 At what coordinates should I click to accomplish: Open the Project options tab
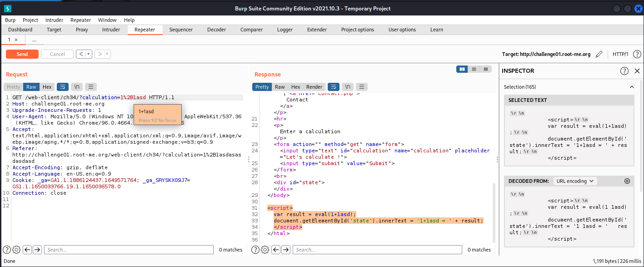[x=358, y=30]
